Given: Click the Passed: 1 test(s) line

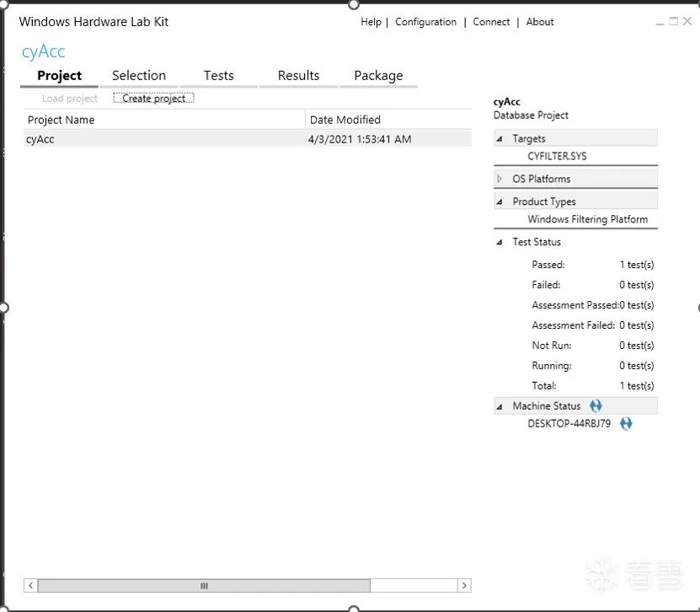Looking at the screenshot, I should (x=592, y=265).
